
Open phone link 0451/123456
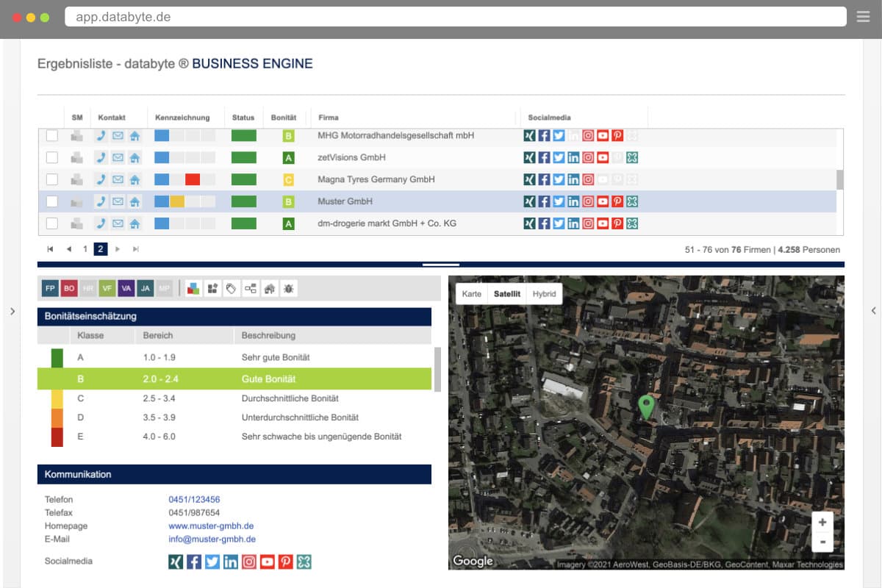click(194, 500)
